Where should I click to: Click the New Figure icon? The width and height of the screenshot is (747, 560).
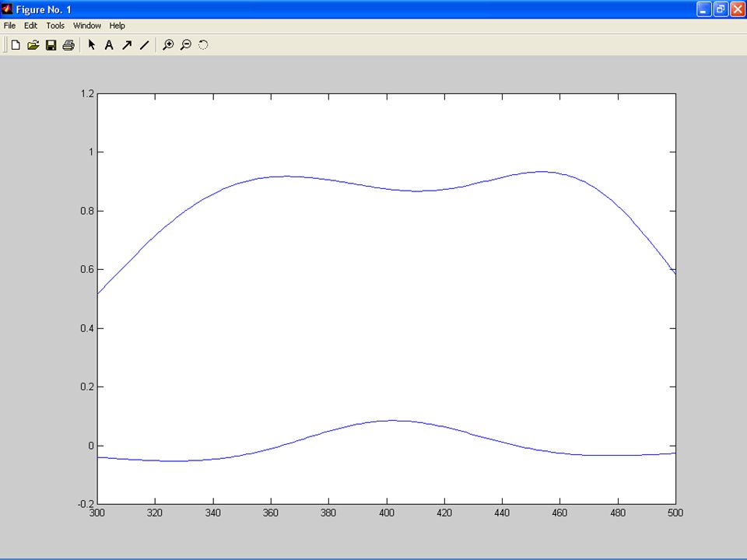(x=16, y=45)
